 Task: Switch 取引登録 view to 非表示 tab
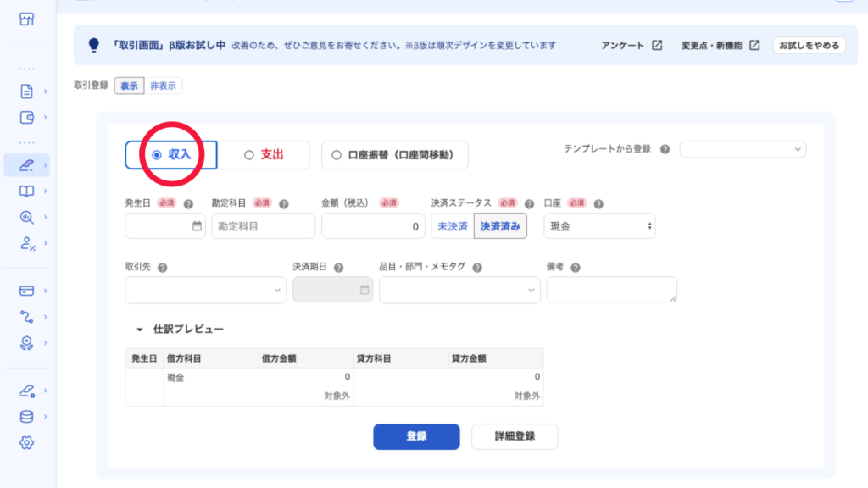click(164, 86)
